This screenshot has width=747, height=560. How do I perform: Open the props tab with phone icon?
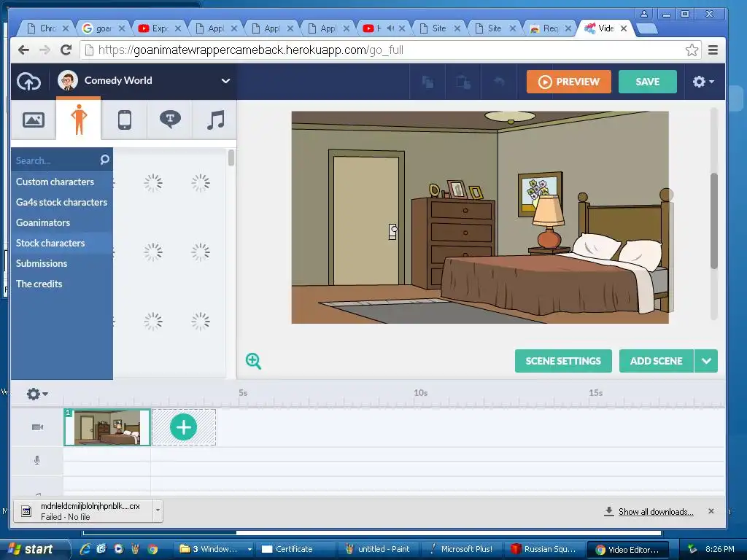point(124,120)
